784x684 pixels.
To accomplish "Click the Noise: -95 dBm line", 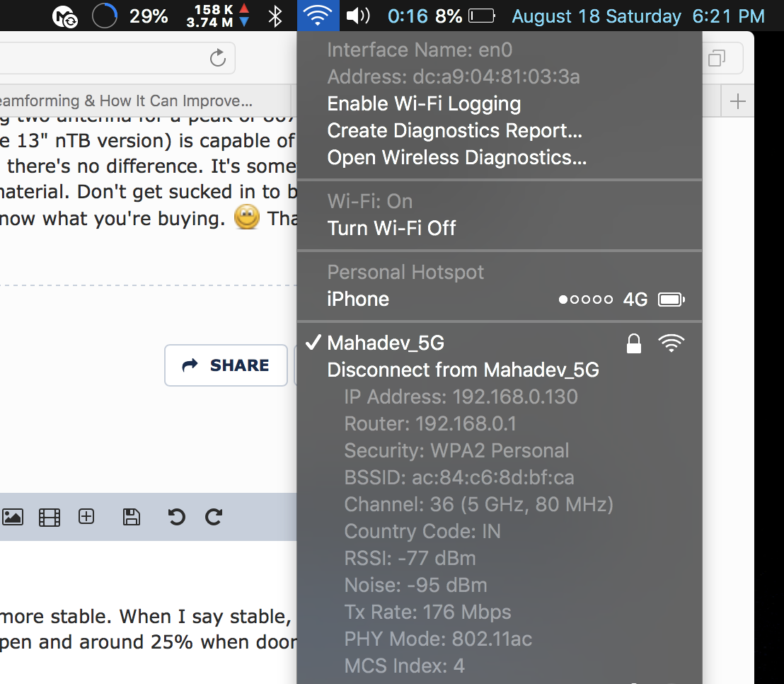I will coord(415,586).
